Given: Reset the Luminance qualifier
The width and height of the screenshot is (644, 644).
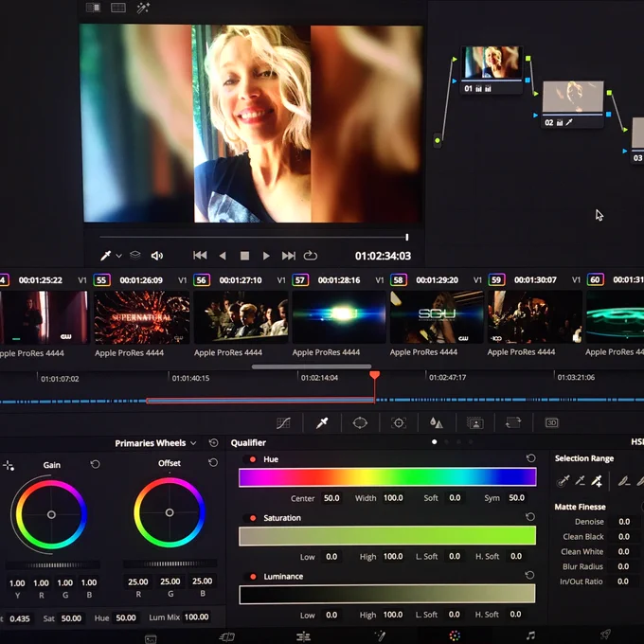Looking at the screenshot, I should pos(529,575).
